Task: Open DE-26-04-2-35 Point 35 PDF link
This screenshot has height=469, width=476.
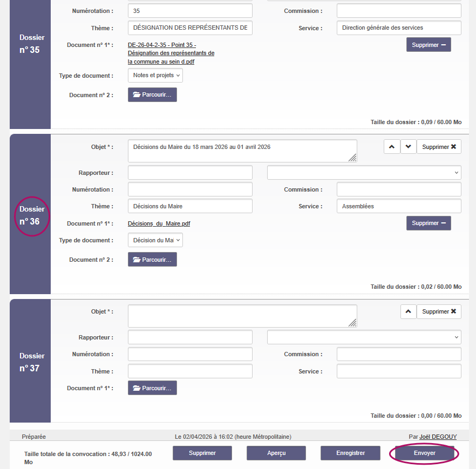Action: 171,53
